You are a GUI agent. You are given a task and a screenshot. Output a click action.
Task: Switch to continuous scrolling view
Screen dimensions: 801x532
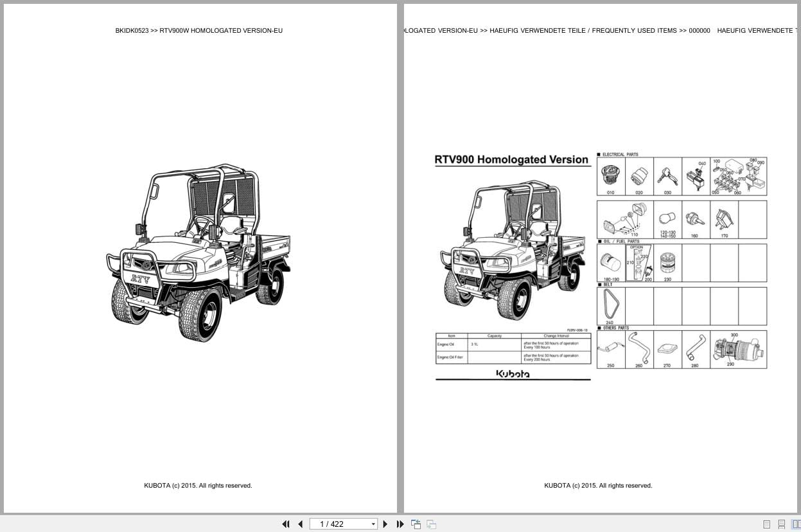[x=782, y=524]
